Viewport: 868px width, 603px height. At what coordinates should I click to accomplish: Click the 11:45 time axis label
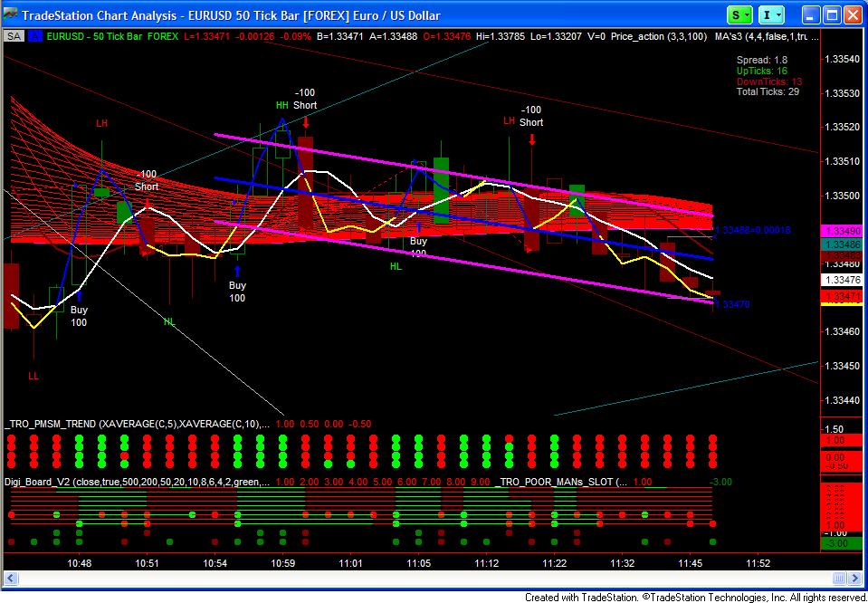coord(690,564)
